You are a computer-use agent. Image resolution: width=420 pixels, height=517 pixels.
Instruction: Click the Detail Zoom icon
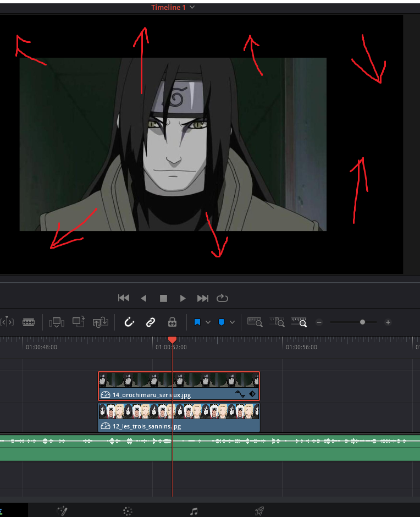277,322
